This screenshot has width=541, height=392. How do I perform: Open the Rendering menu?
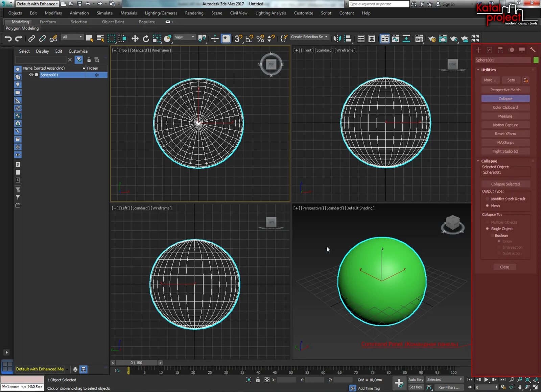point(194,13)
